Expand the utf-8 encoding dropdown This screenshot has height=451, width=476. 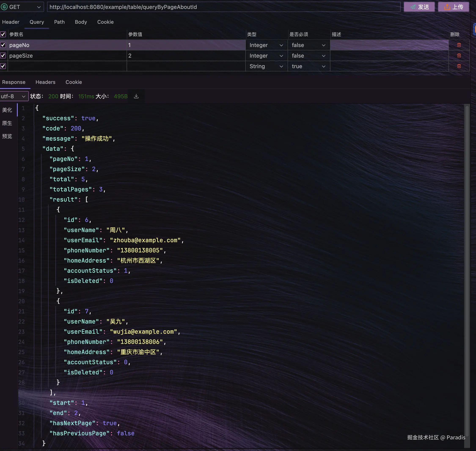14,96
